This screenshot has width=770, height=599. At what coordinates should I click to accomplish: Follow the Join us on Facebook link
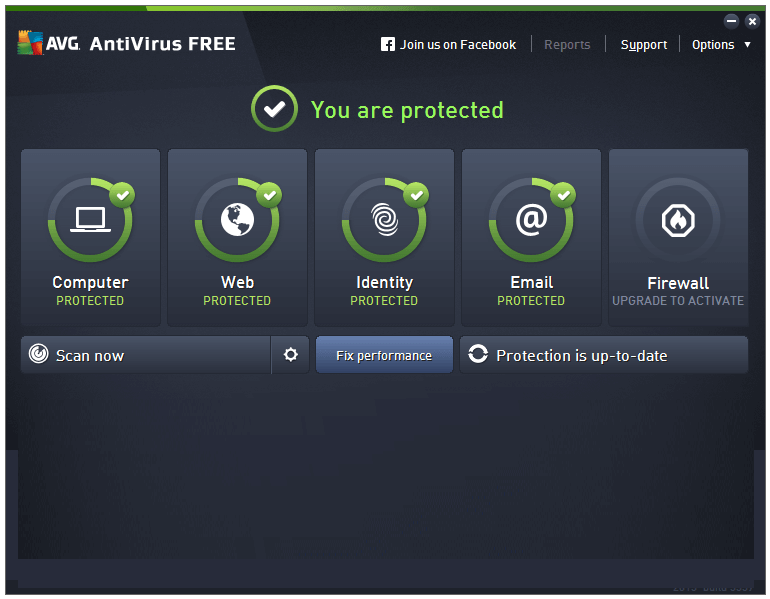[x=458, y=45]
